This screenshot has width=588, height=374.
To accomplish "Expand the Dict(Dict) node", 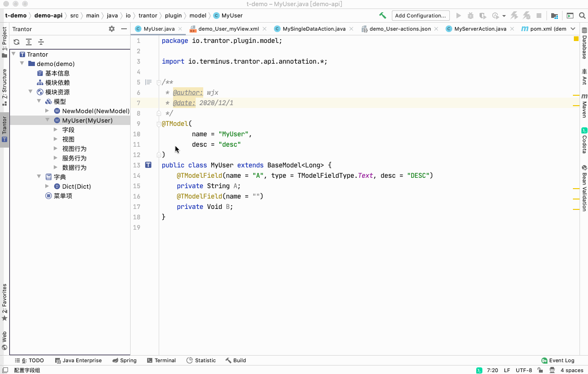I will pos(48,186).
